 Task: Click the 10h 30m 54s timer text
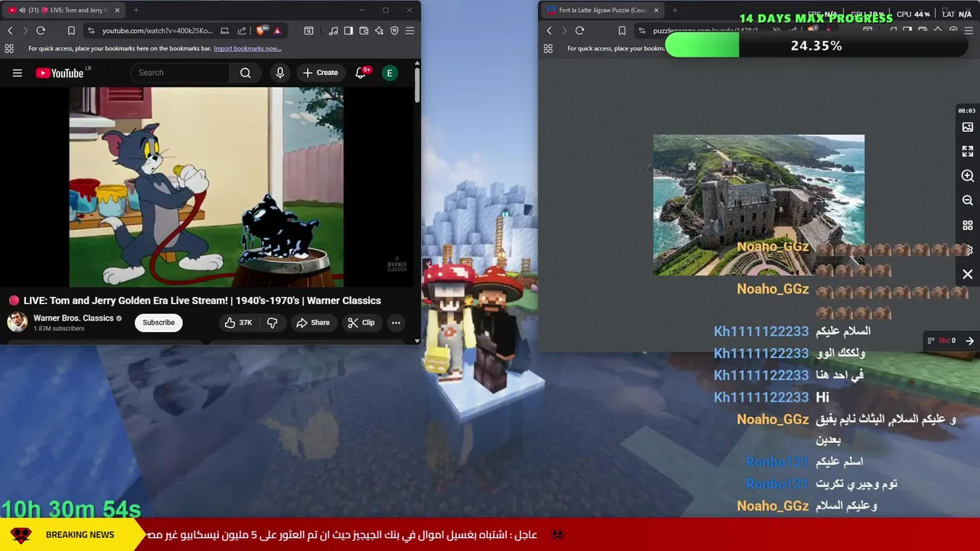coord(71,509)
